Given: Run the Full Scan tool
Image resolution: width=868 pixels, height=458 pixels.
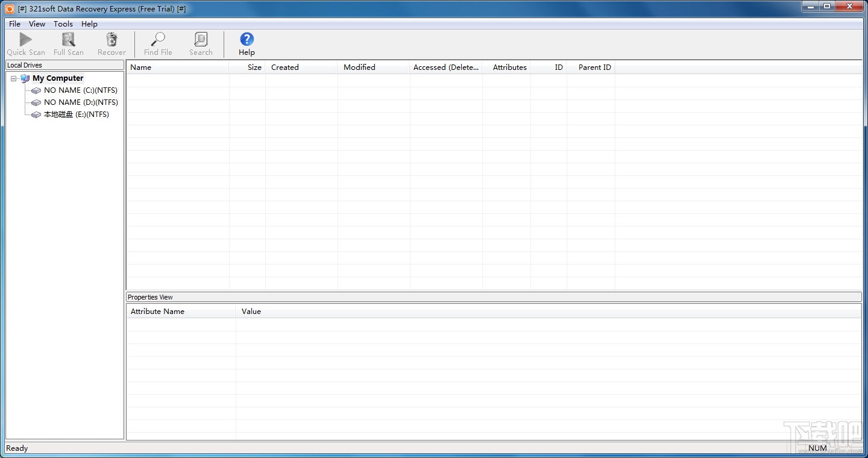Looking at the screenshot, I should 69,44.
